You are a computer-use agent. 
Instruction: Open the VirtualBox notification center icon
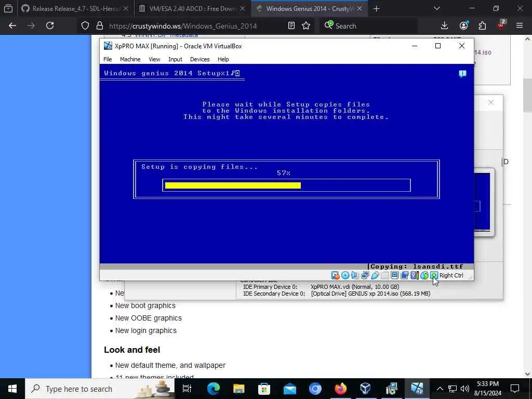coord(462,74)
